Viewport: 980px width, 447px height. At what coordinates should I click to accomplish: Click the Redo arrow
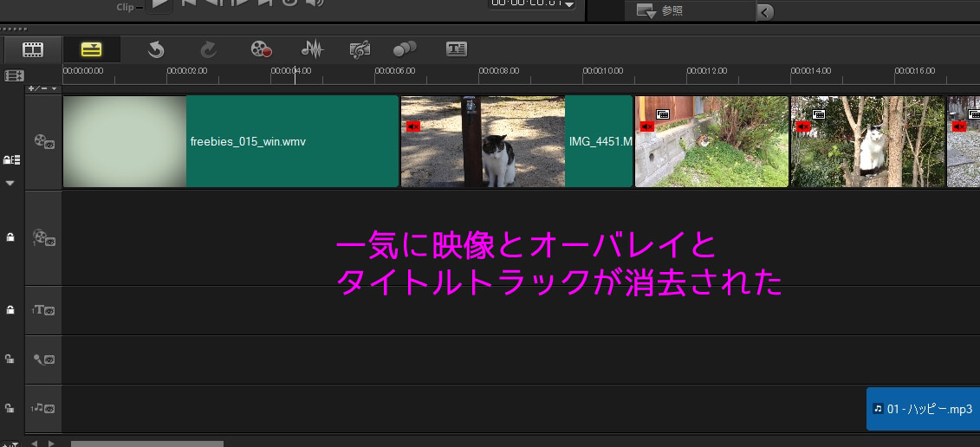coord(209,49)
